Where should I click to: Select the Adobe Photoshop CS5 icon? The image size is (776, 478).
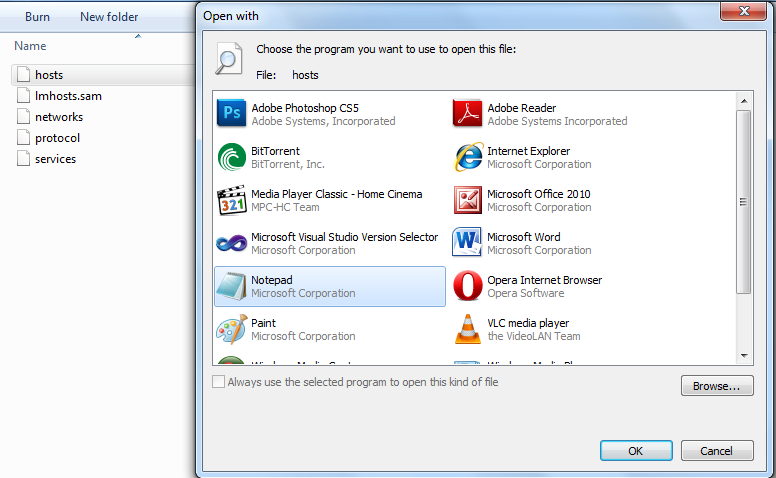pyautogui.click(x=232, y=113)
